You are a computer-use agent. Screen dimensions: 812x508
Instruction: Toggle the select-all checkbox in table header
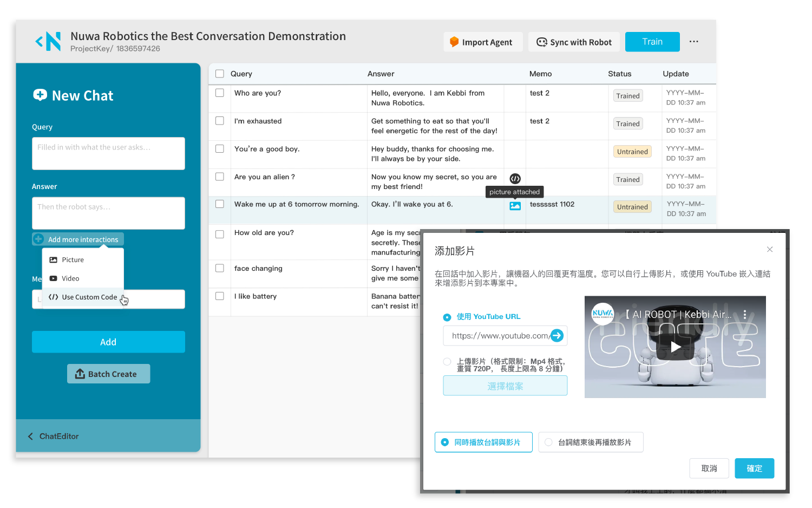click(x=220, y=74)
